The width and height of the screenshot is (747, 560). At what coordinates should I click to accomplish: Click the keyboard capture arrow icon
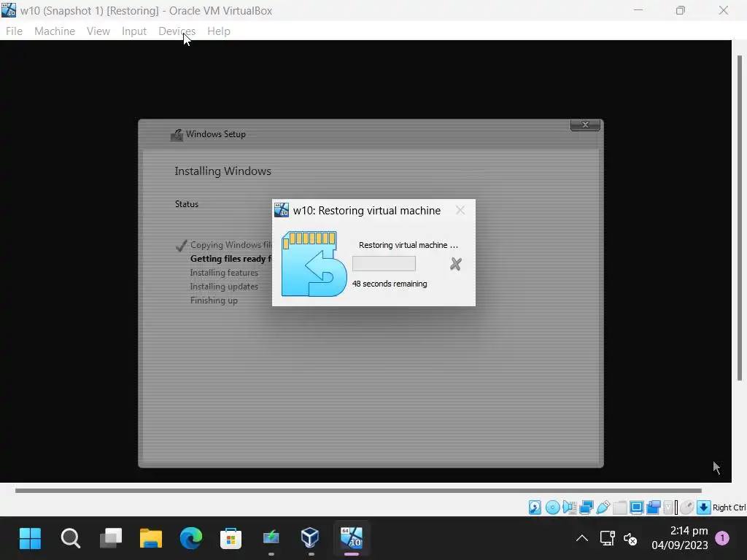pos(704,507)
